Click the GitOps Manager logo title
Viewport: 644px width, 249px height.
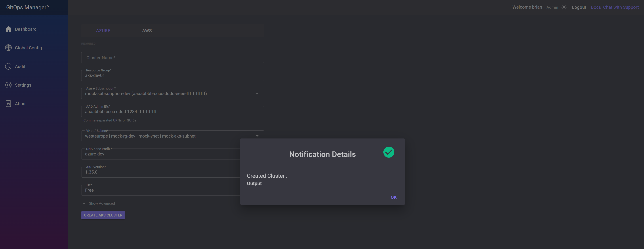pos(28,7)
